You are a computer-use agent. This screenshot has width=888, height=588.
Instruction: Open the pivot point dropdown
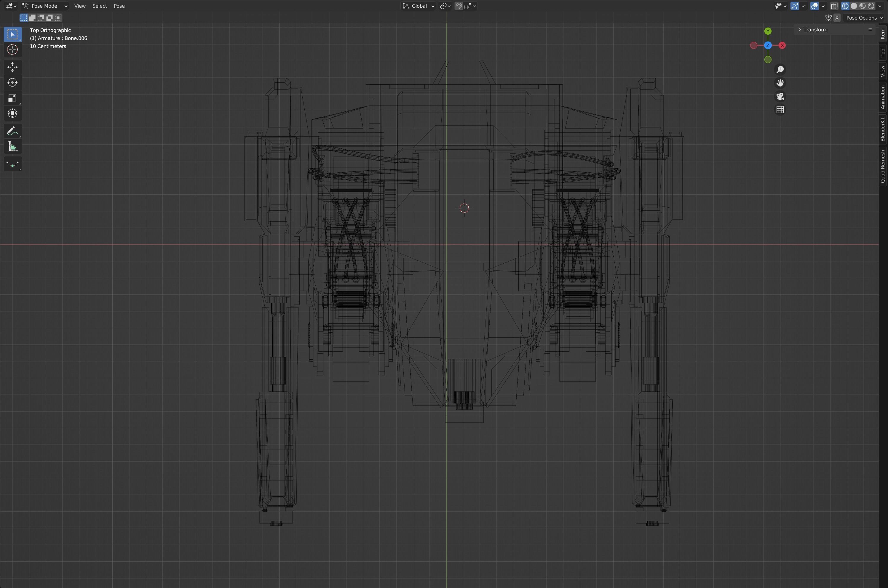[x=445, y=6]
